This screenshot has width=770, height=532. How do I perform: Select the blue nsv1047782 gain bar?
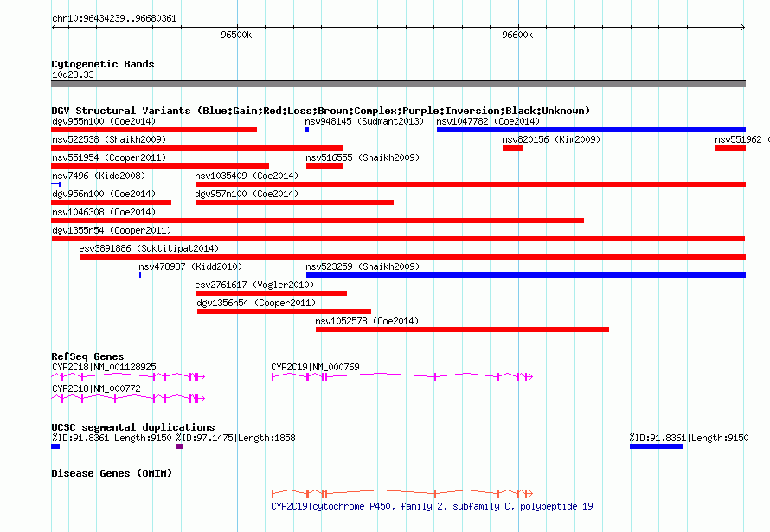coord(591,130)
